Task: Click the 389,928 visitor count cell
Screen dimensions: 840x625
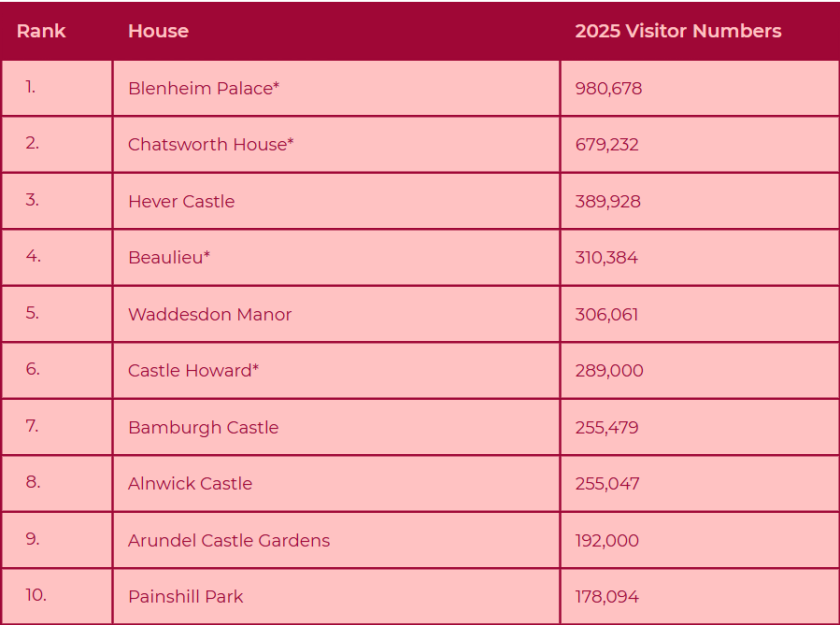Action: tap(607, 202)
